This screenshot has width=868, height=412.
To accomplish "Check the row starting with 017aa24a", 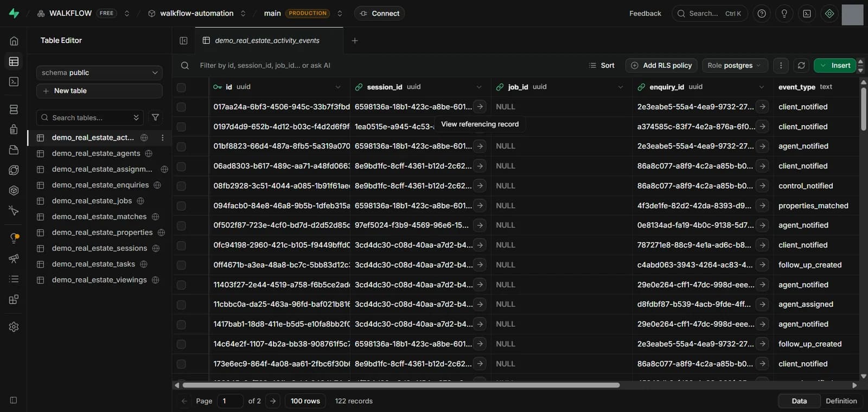I will (181, 107).
